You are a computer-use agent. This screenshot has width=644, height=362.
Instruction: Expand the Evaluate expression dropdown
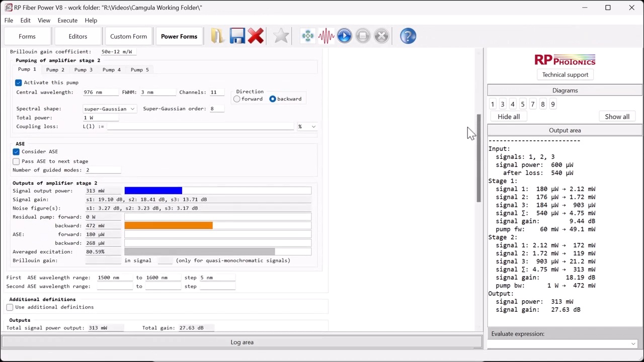pyautogui.click(x=633, y=344)
